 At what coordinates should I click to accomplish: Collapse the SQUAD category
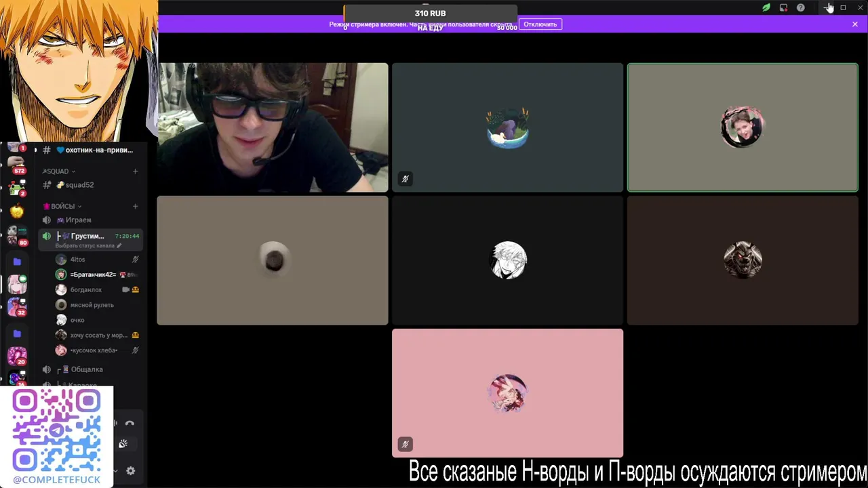[x=59, y=171]
